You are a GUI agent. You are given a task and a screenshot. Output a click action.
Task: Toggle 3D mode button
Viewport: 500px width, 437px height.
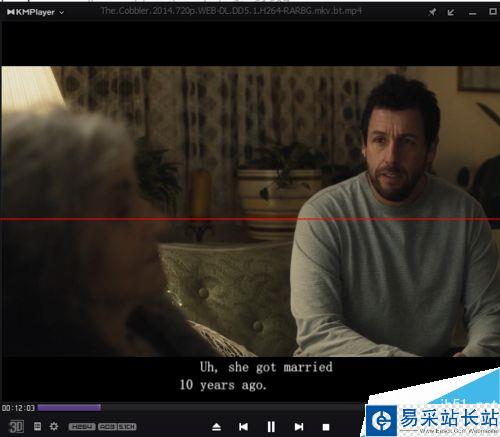[x=16, y=426]
